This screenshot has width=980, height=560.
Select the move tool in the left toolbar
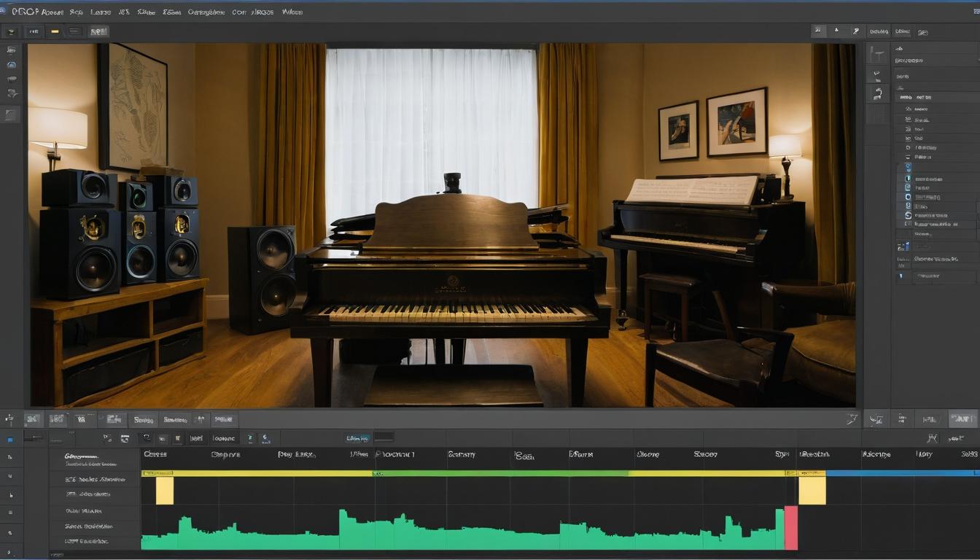tap(11, 50)
